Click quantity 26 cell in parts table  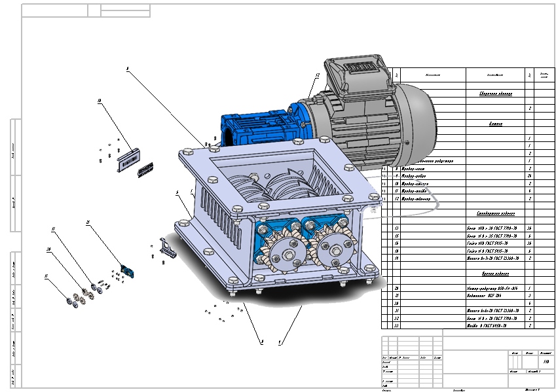click(x=529, y=176)
